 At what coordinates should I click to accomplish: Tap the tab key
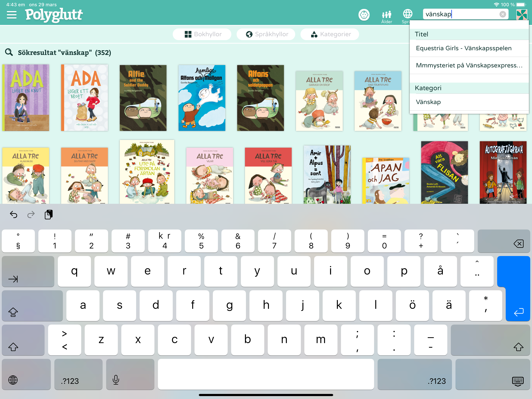coord(28,271)
